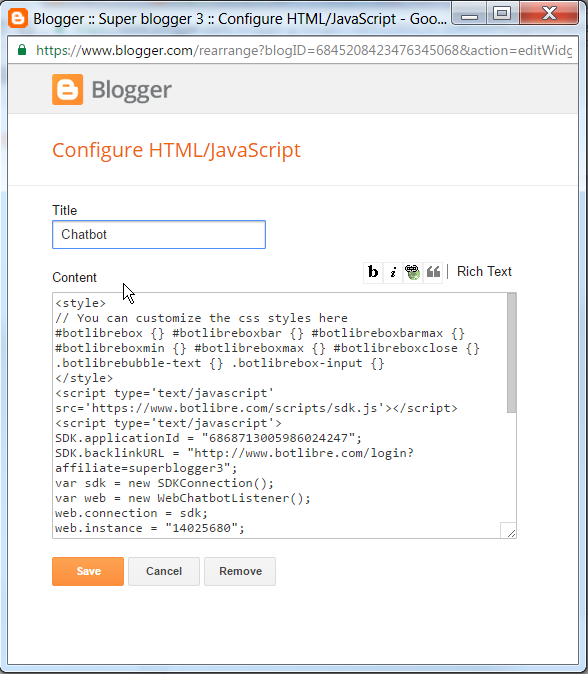Click the comment line 'You can customize the css styles here'
The height and width of the screenshot is (674, 588).
(201, 318)
